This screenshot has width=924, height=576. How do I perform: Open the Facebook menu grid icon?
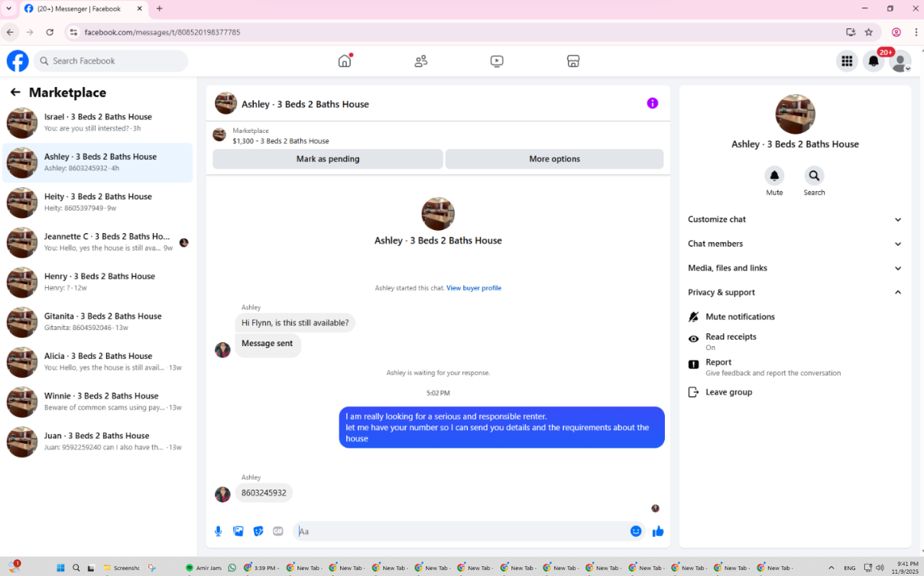(x=847, y=61)
